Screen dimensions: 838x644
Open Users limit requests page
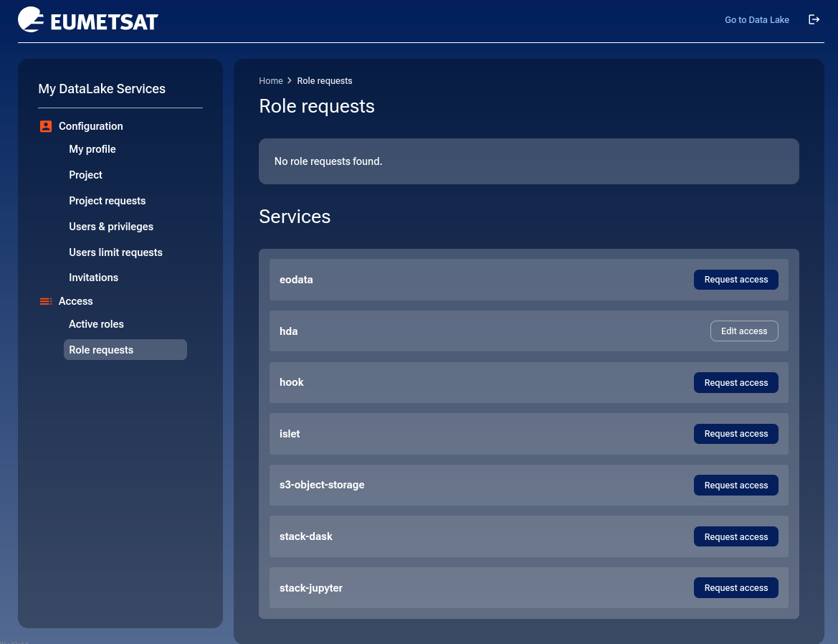click(x=115, y=252)
